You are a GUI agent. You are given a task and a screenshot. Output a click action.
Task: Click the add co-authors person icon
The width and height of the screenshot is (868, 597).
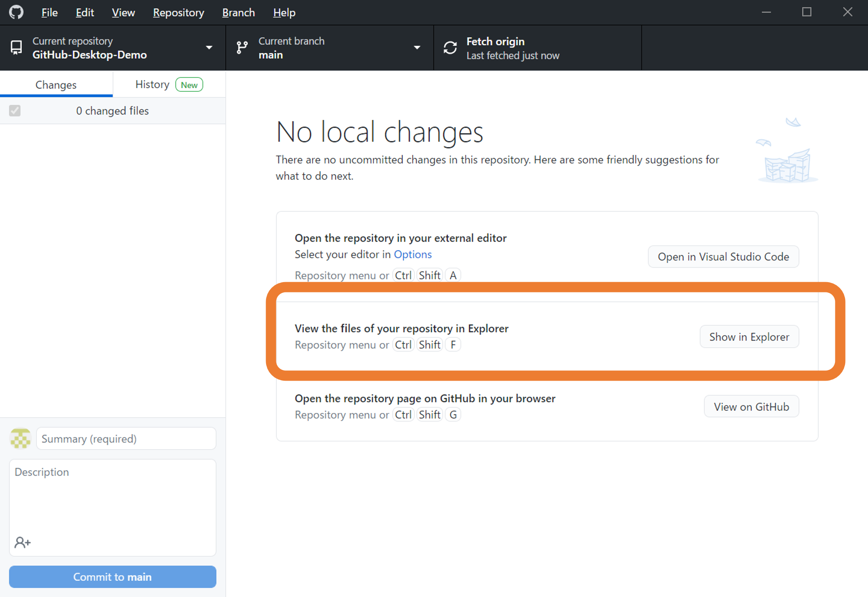tap(22, 542)
